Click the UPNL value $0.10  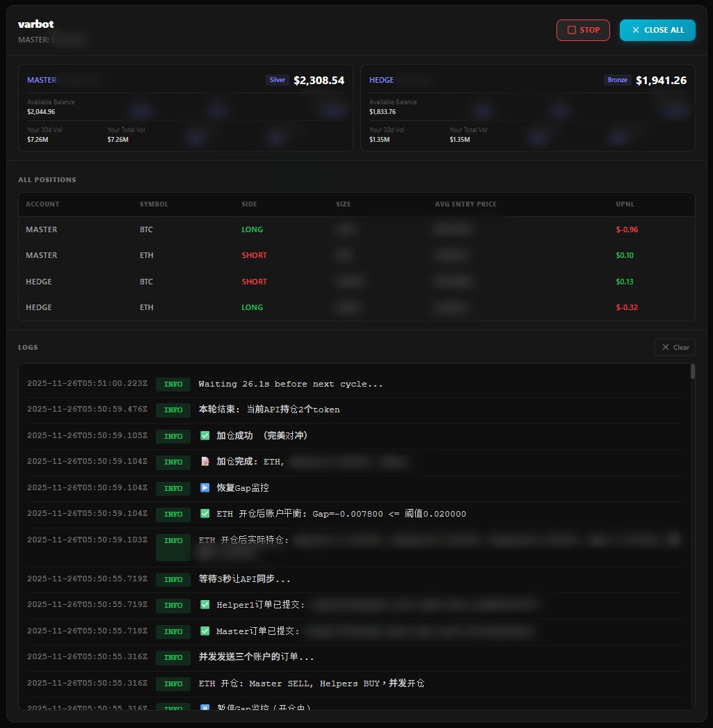[625, 255]
